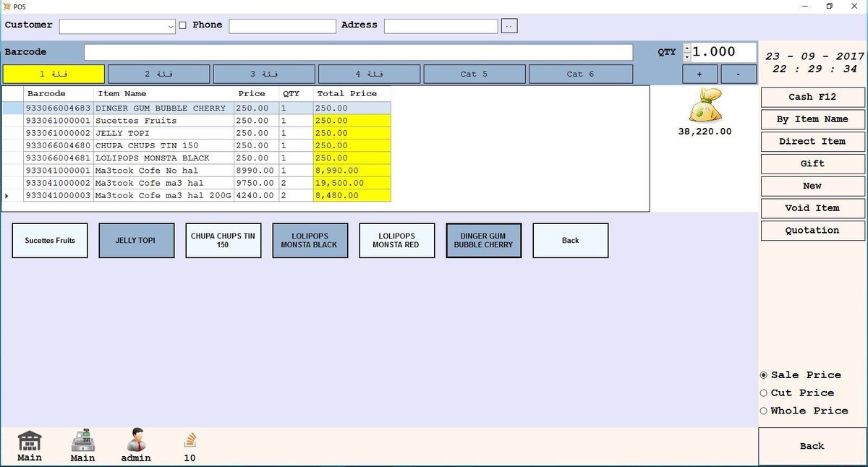Screen dimensions: 868x467
Task: Click the yellow total cell 19,500.00
Action: 352,183
